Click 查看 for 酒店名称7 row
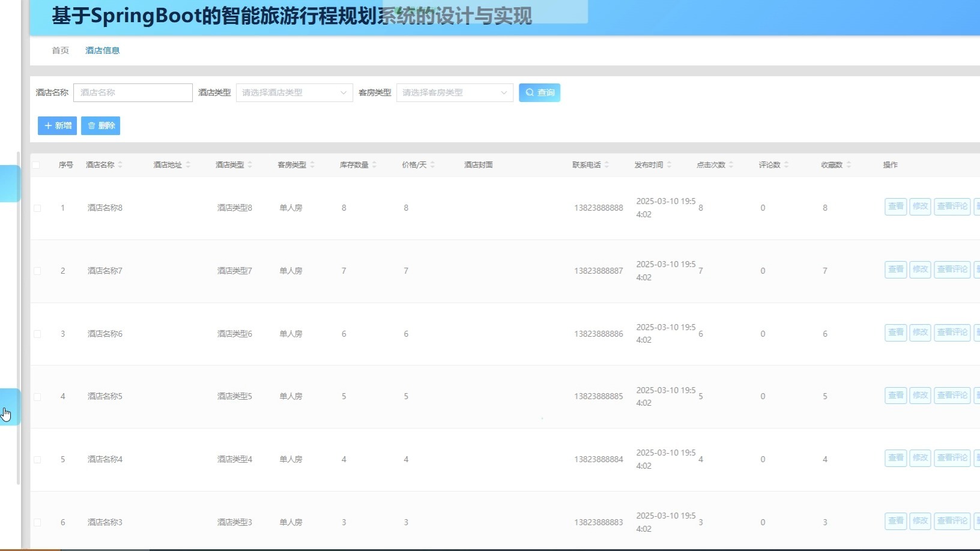The height and width of the screenshot is (551, 980). click(896, 269)
